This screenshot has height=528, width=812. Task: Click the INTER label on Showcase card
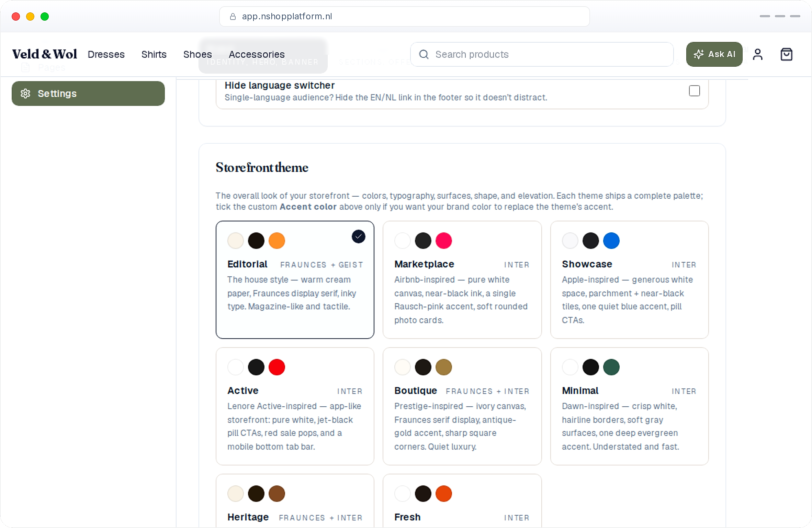tap(684, 265)
